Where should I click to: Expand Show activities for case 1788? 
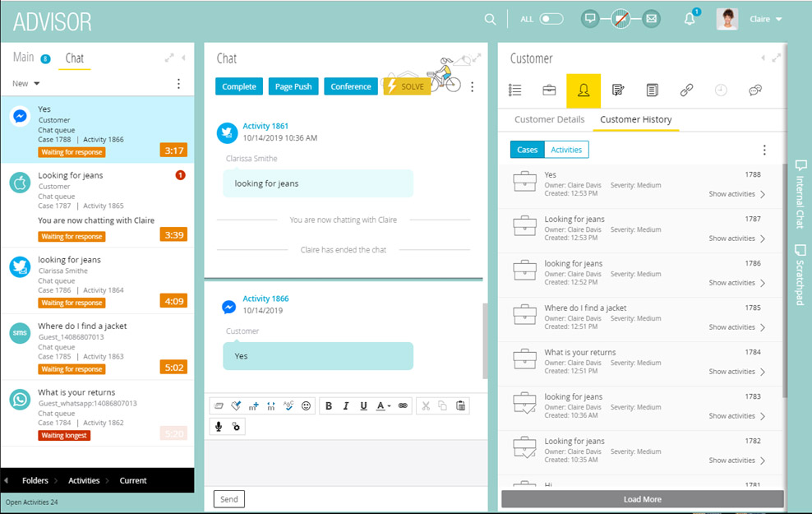tap(731, 195)
